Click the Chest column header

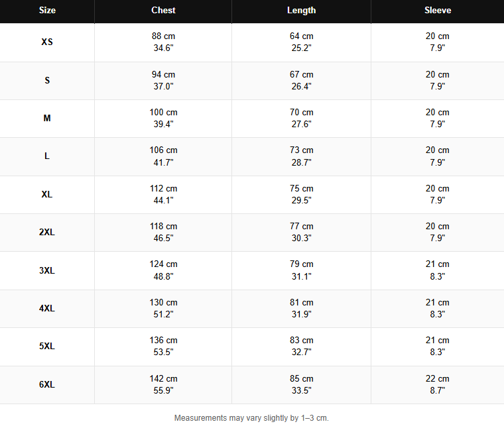tap(163, 11)
